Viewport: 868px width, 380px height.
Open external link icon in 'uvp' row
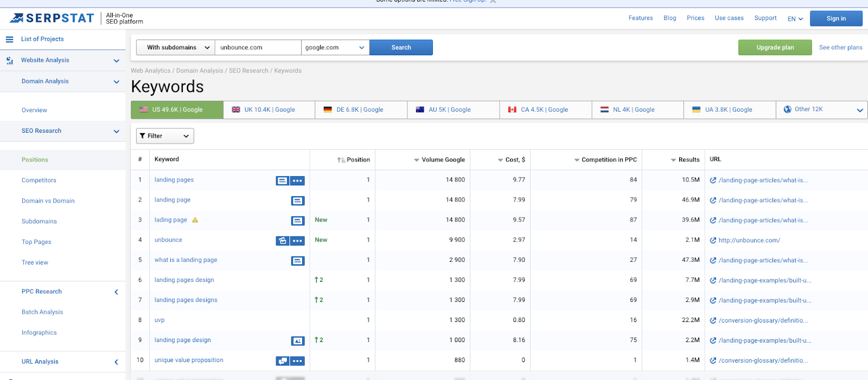pyautogui.click(x=713, y=321)
